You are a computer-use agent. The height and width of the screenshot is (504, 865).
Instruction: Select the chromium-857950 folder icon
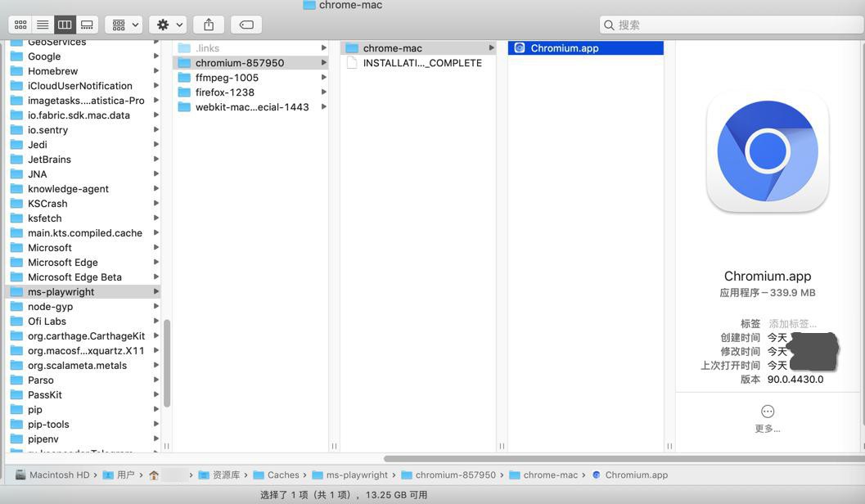click(184, 63)
